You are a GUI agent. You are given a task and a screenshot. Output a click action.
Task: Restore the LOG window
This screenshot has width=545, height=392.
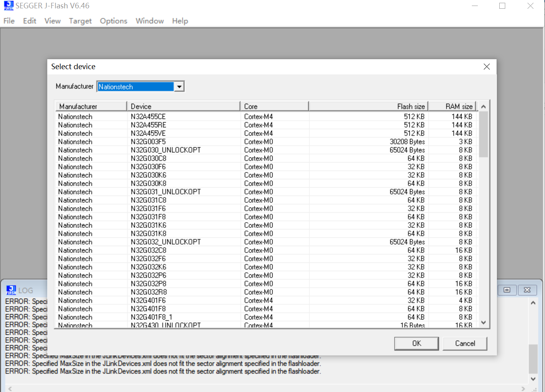pyautogui.click(x=507, y=290)
